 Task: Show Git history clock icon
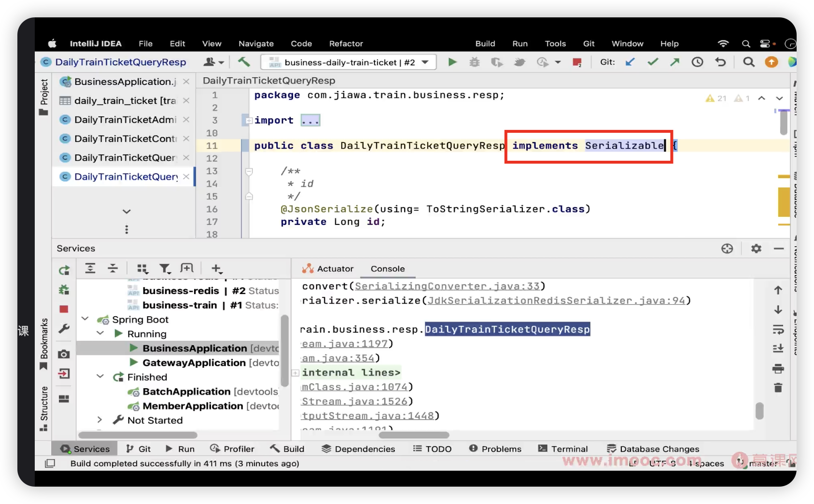(x=697, y=62)
